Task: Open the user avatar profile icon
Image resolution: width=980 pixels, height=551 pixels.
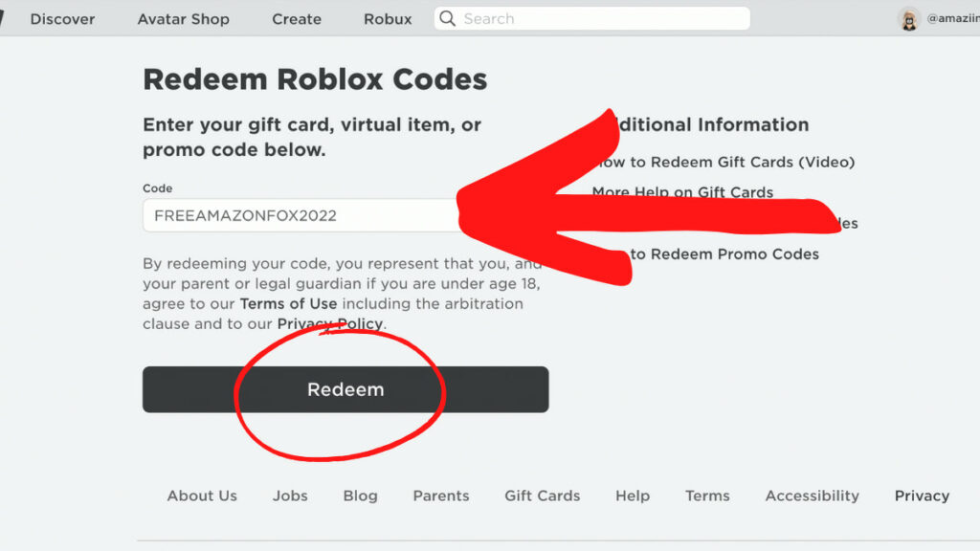Action: (x=909, y=19)
